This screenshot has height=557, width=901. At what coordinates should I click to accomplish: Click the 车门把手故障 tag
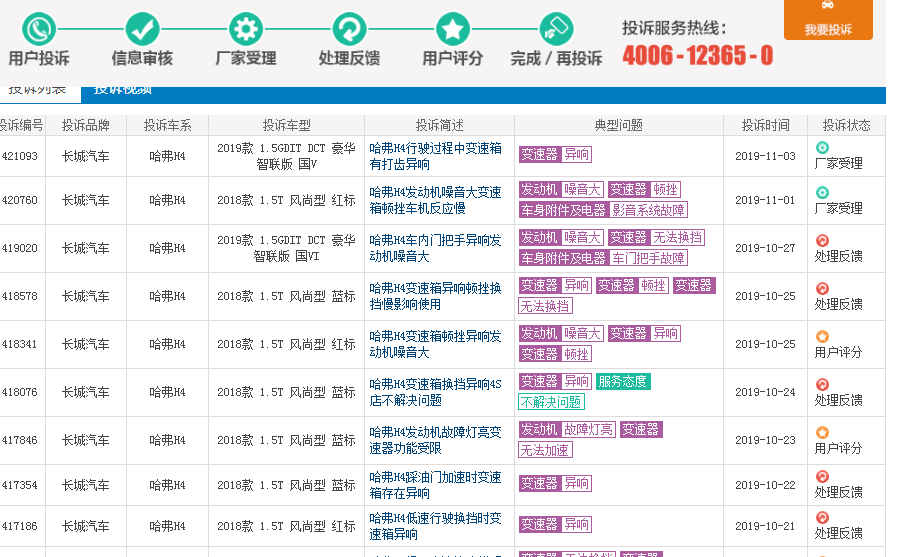coord(648,258)
